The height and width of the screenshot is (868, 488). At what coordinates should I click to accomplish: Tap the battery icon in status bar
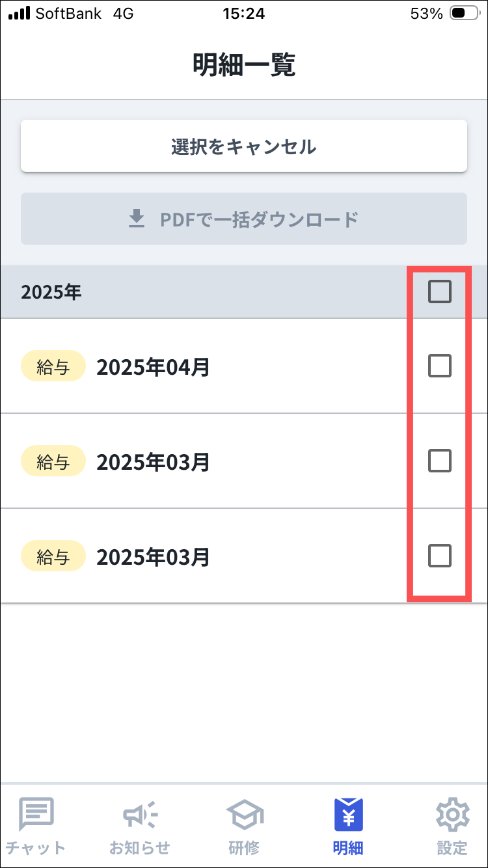[465, 13]
